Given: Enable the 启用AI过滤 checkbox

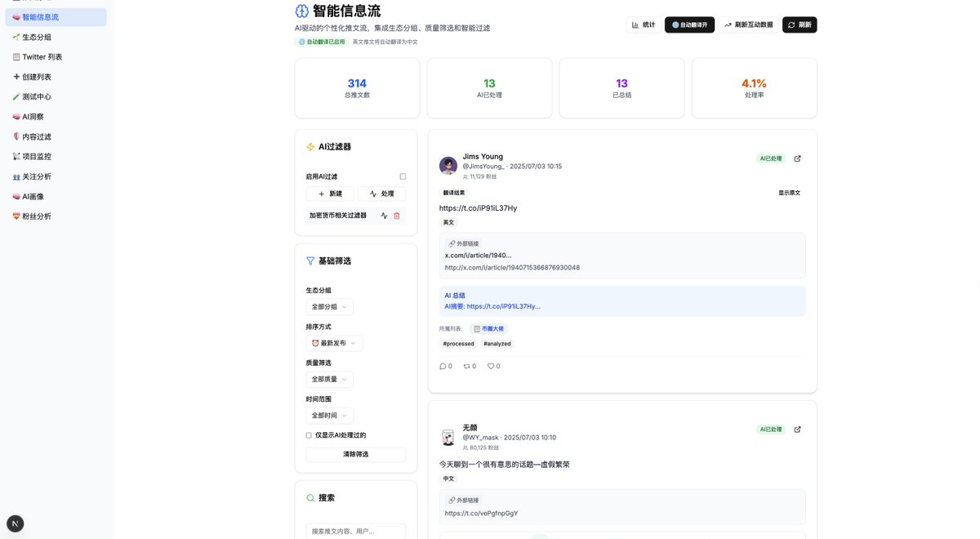Looking at the screenshot, I should click(402, 176).
